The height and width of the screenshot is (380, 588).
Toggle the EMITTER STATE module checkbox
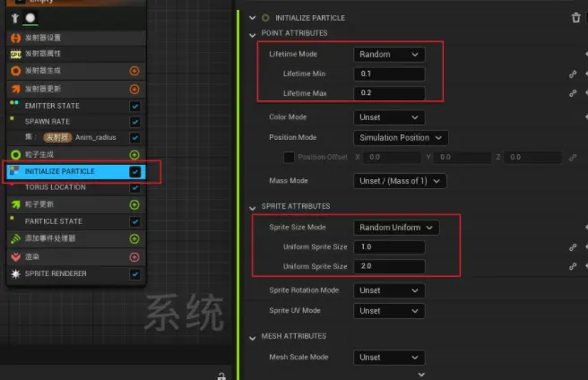click(135, 106)
